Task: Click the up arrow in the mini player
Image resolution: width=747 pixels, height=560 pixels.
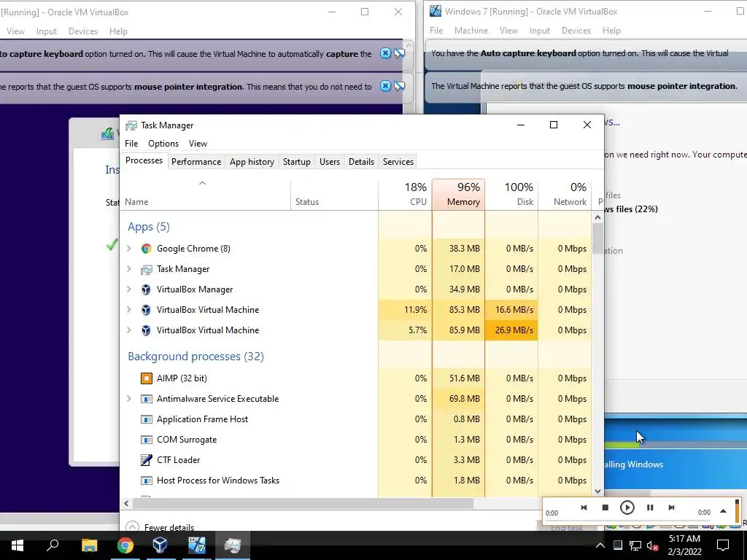Action: tap(723, 511)
